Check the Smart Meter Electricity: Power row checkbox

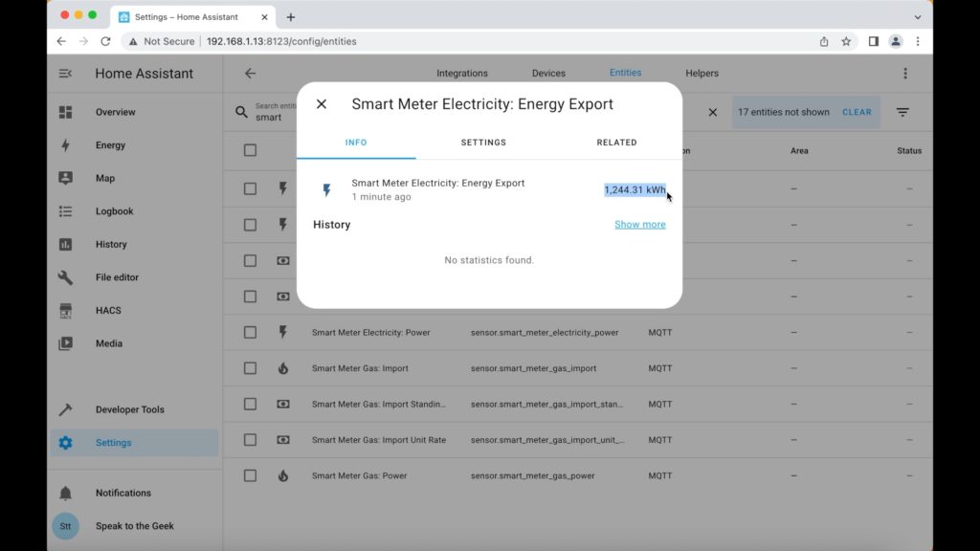click(x=250, y=332)
